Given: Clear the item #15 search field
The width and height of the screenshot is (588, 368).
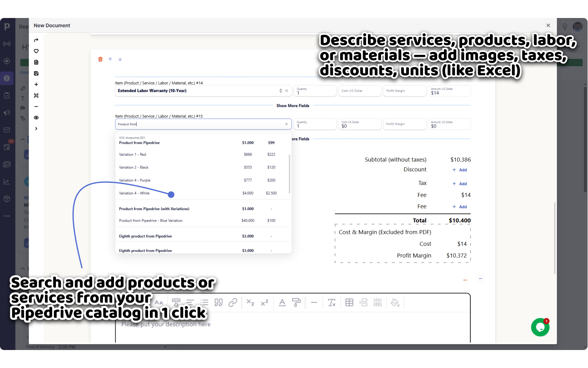Looking at the screenshot, I should [286, 124].
